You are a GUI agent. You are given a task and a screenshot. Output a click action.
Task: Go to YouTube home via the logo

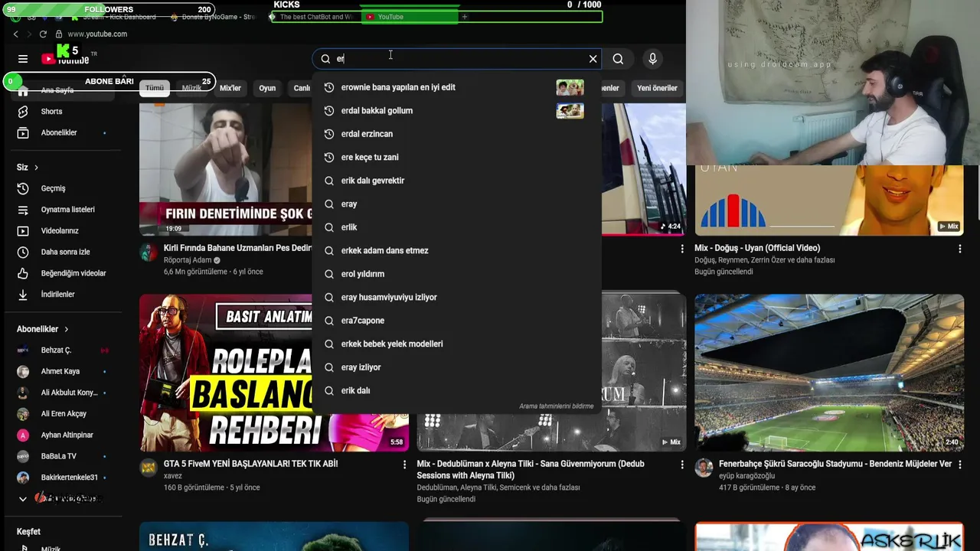pos(65,57)
